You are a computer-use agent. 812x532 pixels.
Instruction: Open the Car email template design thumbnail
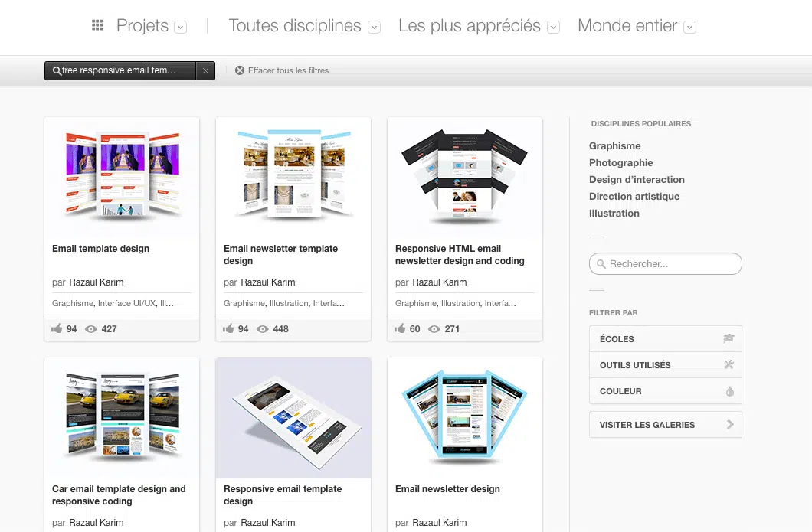coord(122,417)
